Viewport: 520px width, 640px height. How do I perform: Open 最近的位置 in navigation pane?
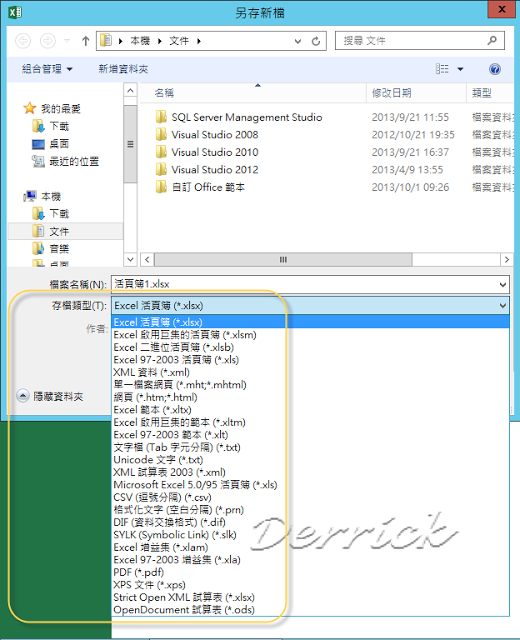coord(74,162)
